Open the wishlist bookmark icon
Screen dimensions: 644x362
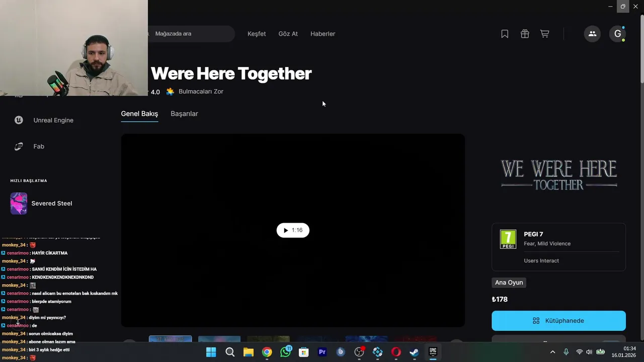[x=505, y=34]
